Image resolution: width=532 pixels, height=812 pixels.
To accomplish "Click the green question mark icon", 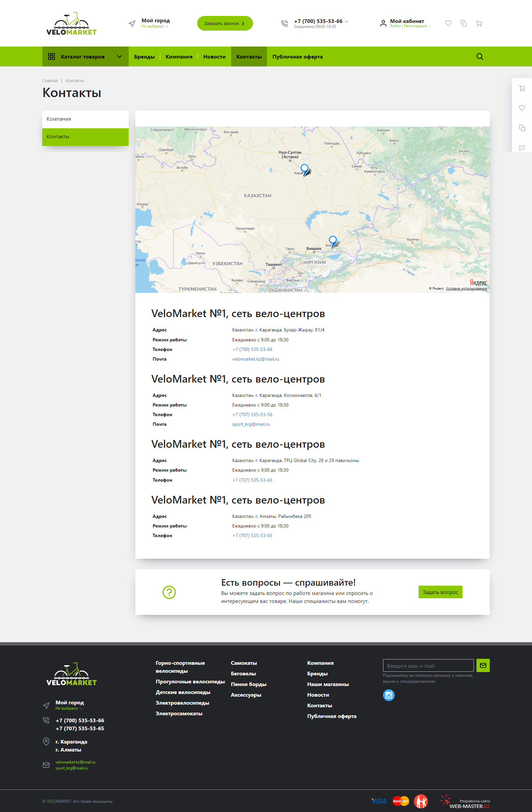I will 169,592.
